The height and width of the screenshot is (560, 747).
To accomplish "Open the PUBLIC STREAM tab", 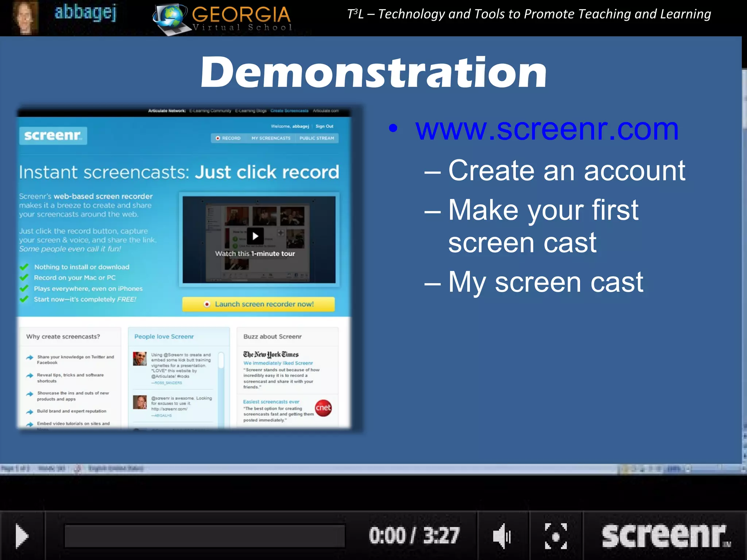I will click(x=317, y=138).
